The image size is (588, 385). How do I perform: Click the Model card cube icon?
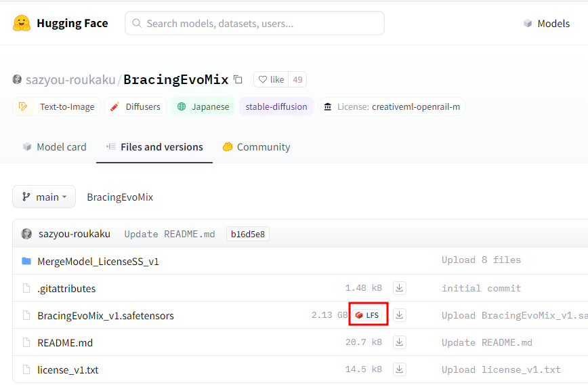(x=27, y=146)
